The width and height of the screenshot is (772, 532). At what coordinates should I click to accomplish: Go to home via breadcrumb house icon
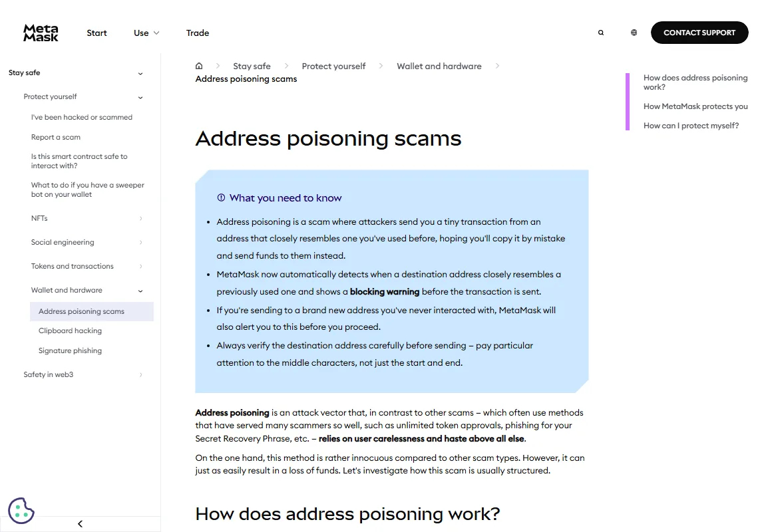click(x=199, y=66)
